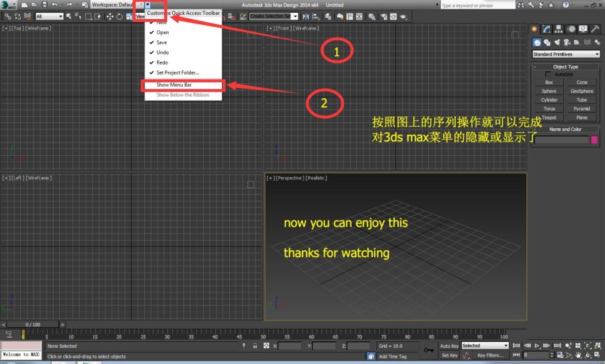Click the Pyramid primitive button
Screen dimensions: 605x364
click(x=582, y=109)
